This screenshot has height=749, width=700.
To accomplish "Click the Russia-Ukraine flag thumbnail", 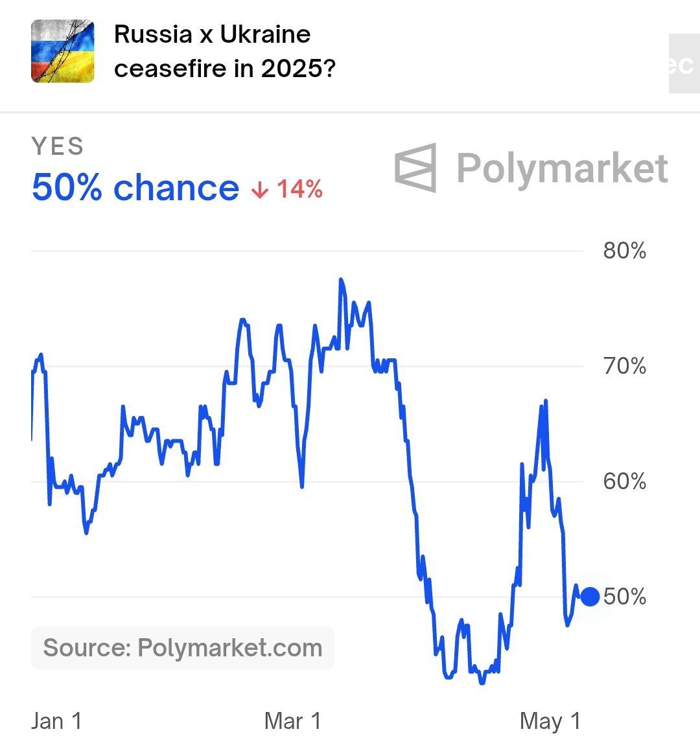I will [63, 51].
